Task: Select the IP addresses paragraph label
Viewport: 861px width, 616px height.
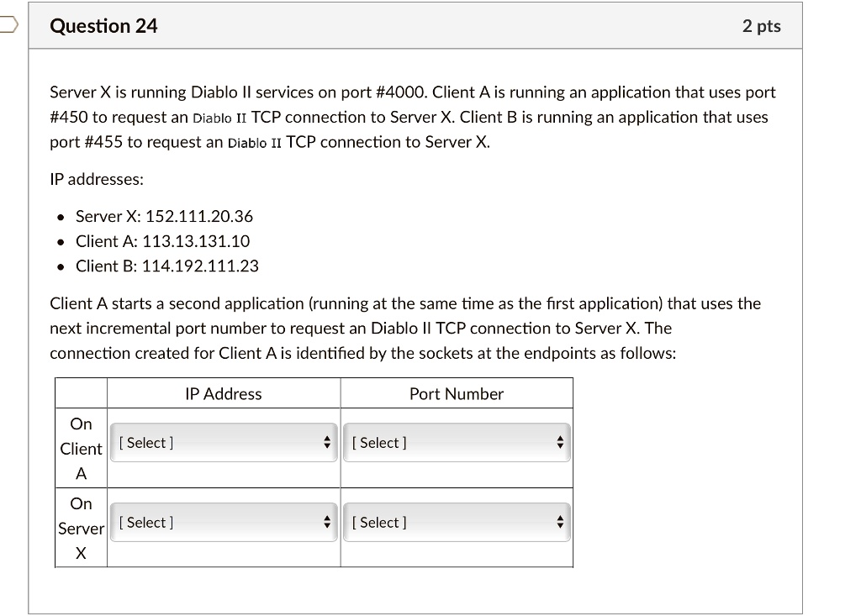Action: click(x=95, y=179)
